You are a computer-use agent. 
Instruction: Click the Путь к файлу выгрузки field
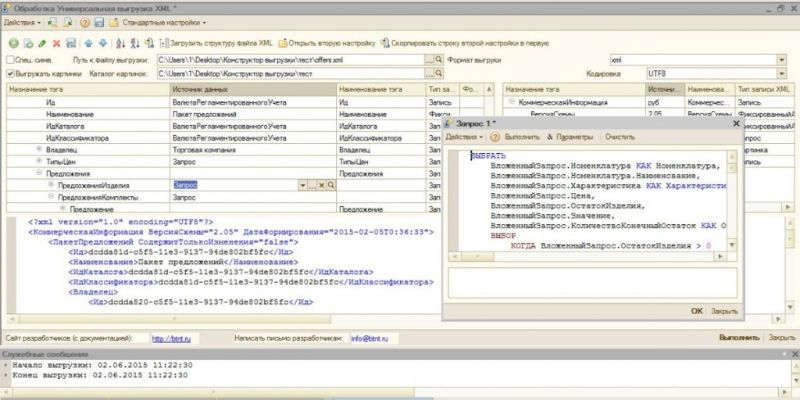290,60
